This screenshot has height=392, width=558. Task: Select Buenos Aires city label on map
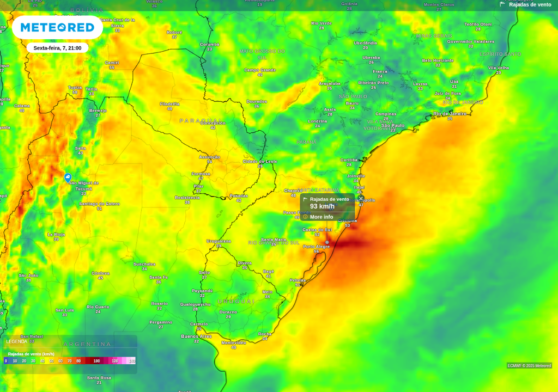[x=196, y=336]
